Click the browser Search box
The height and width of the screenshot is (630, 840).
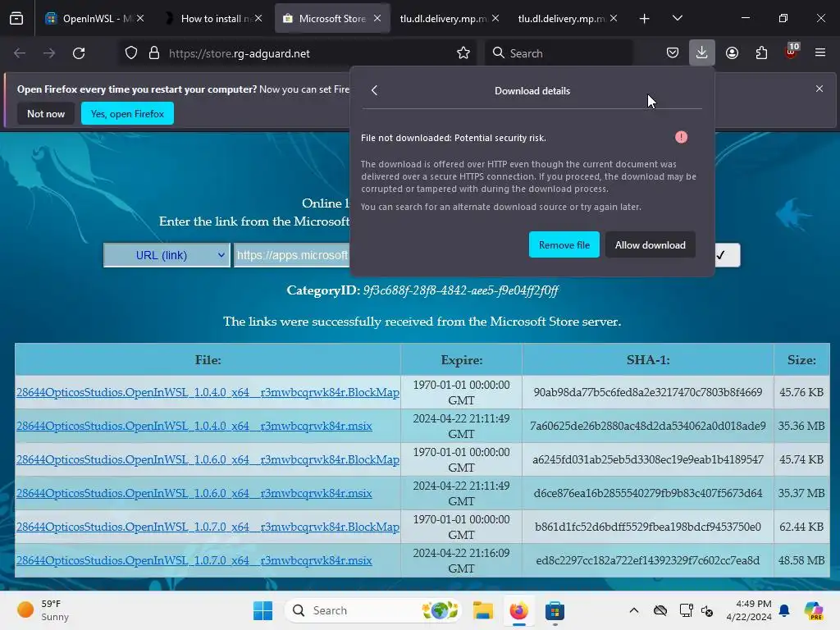pyautogui.click(x=559, y=53)
